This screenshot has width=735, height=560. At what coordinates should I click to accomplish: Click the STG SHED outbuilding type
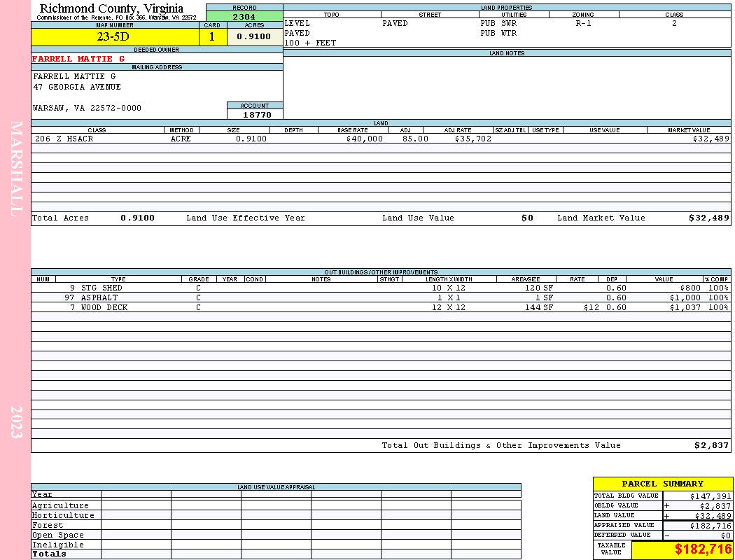[101, 288]
